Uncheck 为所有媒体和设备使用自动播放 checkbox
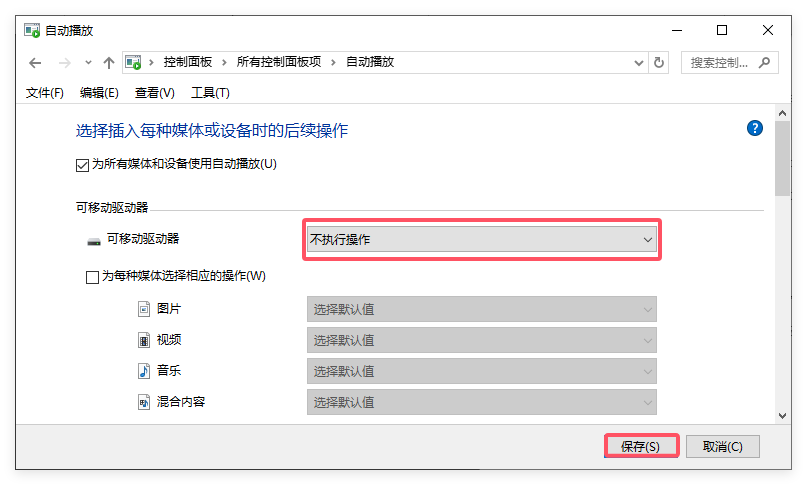Viewport: 807px width, 485px height. (x=83, y=164)
